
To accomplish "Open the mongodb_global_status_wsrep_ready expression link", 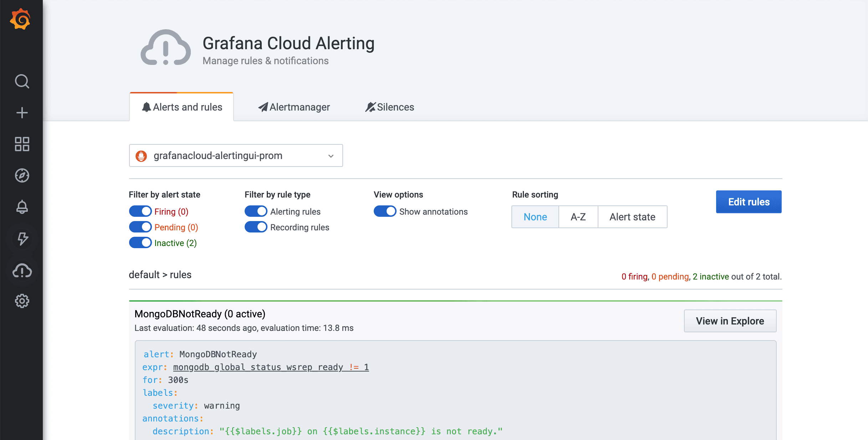I will [271, 367].
